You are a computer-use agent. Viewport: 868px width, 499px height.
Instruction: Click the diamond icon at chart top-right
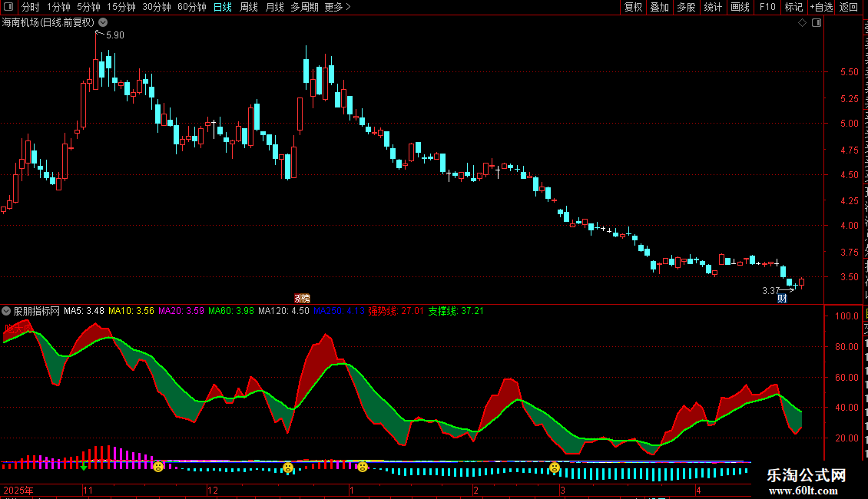[x=802, y=23]
